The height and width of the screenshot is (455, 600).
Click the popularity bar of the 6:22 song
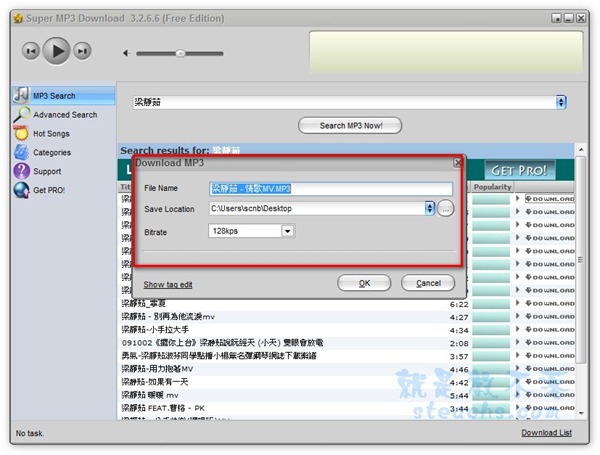coord(491,304)
